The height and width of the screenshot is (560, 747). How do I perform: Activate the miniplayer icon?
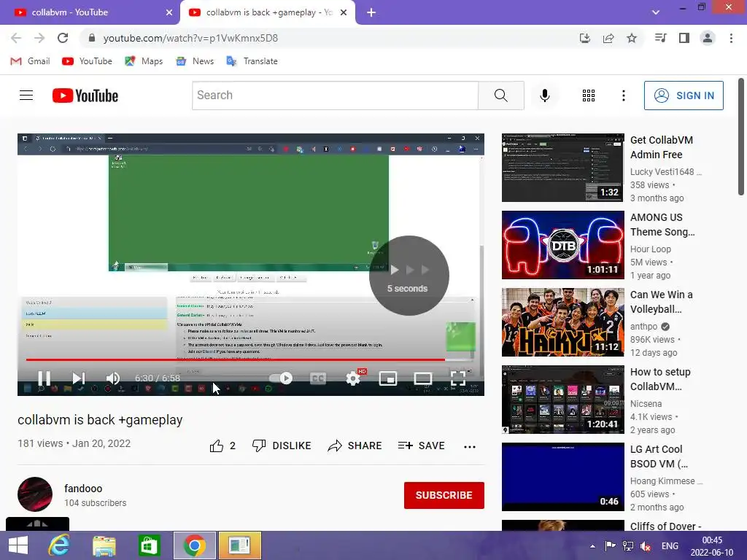(x=388, y=378)
